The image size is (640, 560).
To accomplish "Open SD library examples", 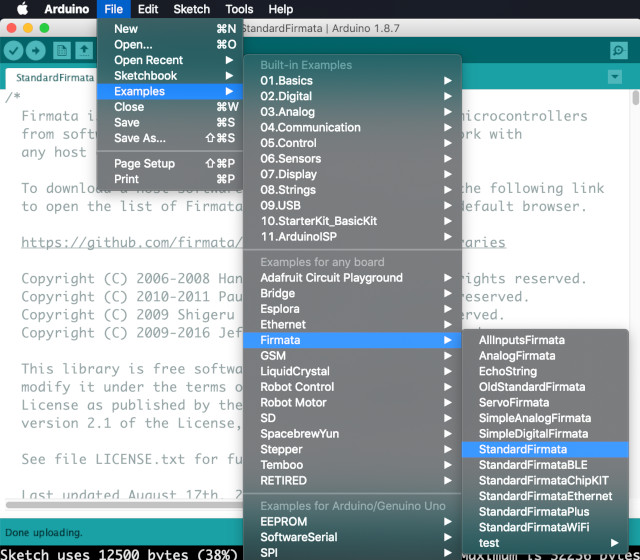I will [352, 418].
